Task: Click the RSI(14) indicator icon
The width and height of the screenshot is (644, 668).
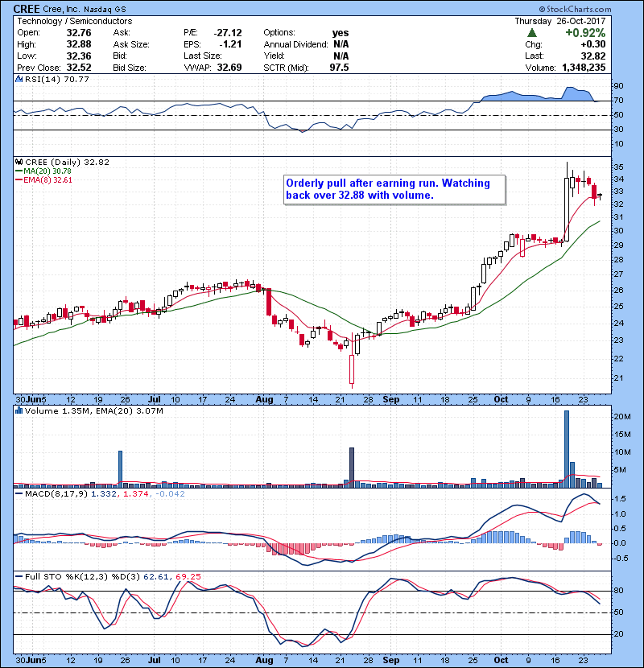Action: (x=19, y=79)
